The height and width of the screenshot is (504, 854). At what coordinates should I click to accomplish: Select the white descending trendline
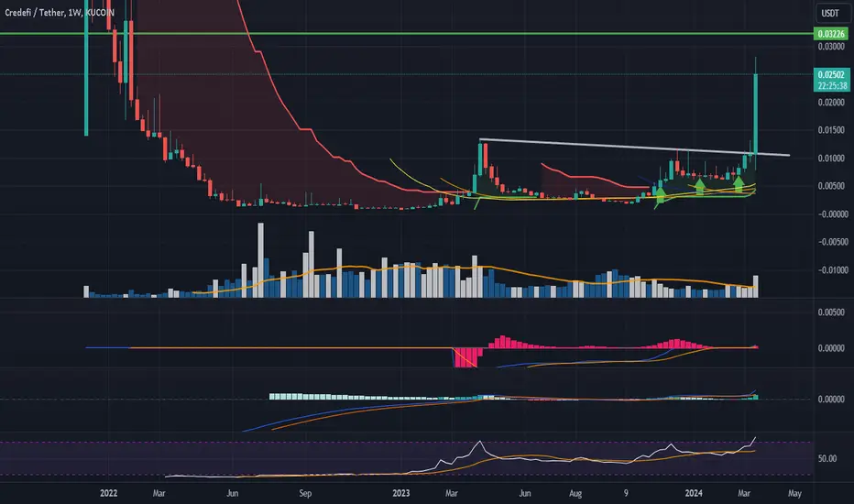(x=634, y=148)
